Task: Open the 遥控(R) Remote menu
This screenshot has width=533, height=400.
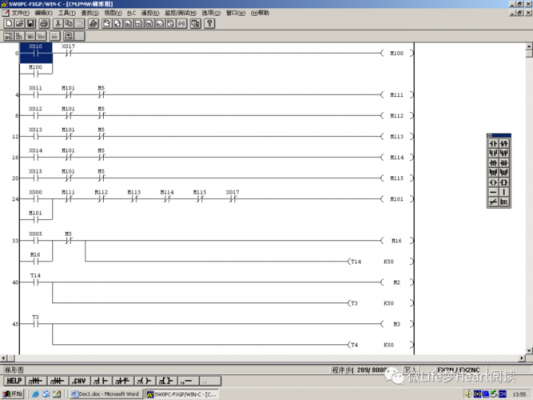Action: [x=150, y=13]
